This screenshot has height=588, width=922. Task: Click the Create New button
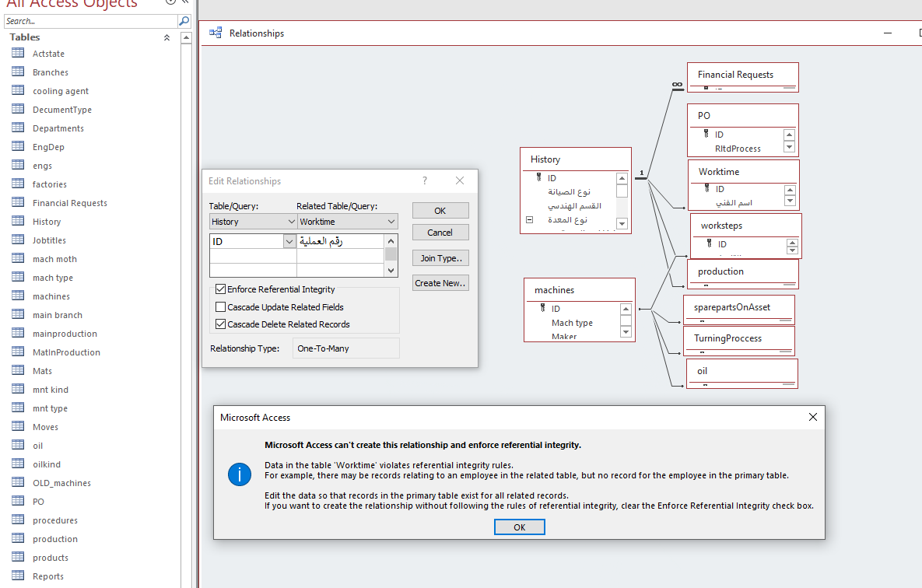pyautogui.click(x=440, y=283)
